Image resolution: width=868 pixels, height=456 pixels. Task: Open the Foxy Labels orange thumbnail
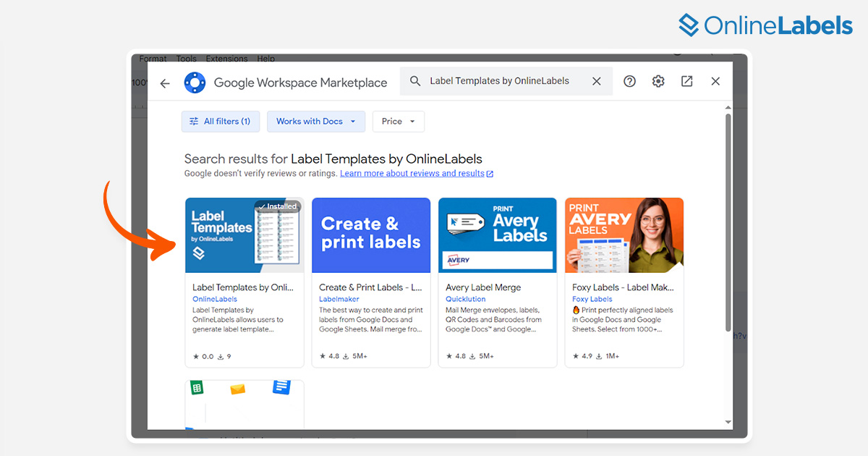pos(624,235)
